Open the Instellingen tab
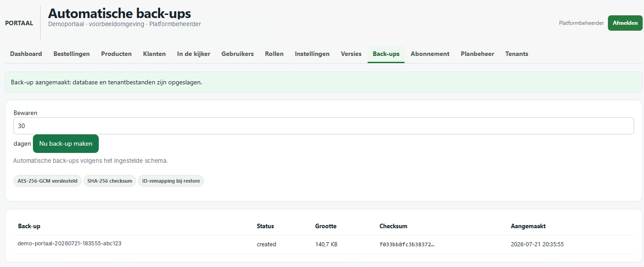Image resolution: width=644 pixels, height=267 pixels. [x=312, y=54]
